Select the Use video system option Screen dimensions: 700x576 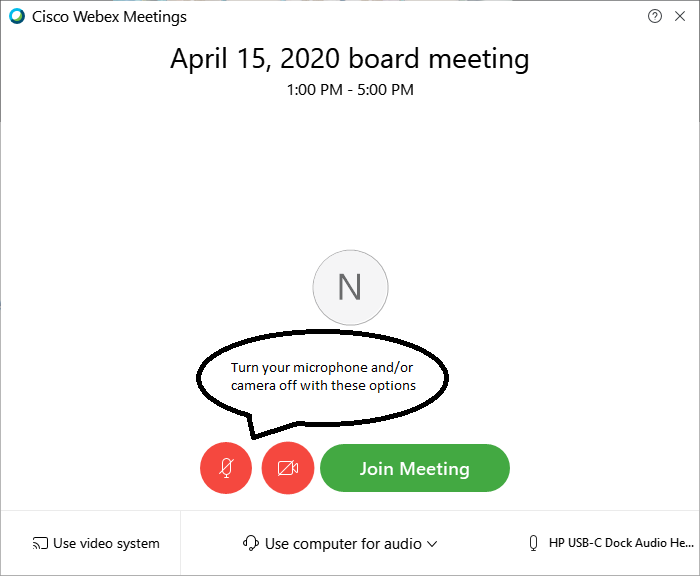coord(96,543)
